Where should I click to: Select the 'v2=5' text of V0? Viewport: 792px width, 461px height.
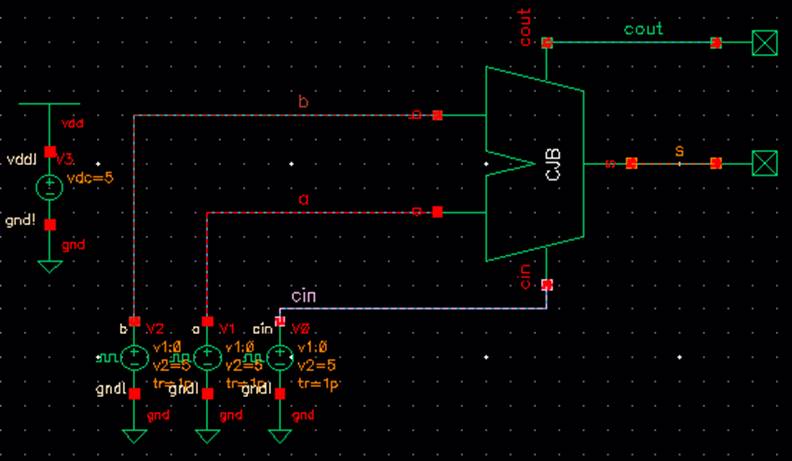317,365
